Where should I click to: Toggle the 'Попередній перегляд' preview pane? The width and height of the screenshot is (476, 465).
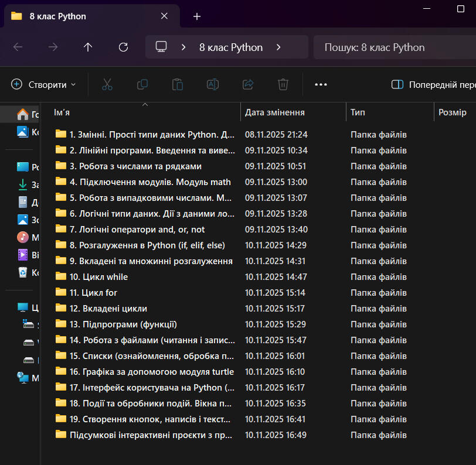point(434,85)
